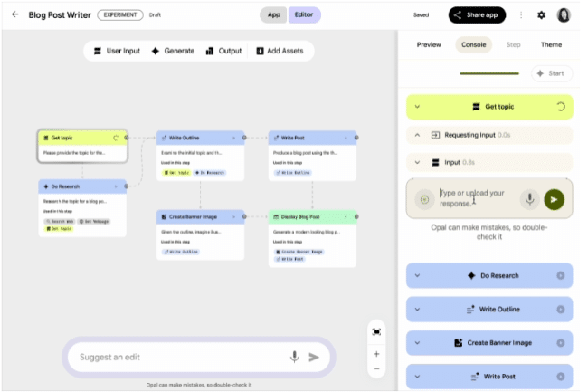
Task: Switch to the Theme tab
Action: [551, 44]
